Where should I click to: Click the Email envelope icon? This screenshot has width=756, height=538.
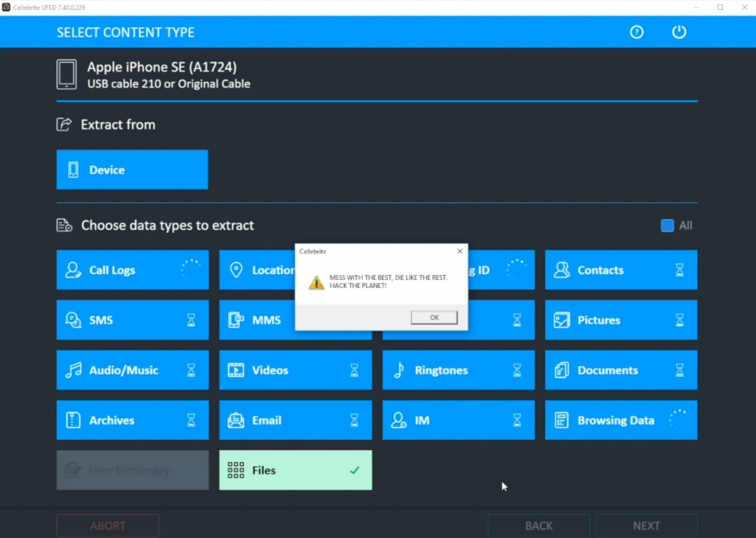click(x=236, y=420)
